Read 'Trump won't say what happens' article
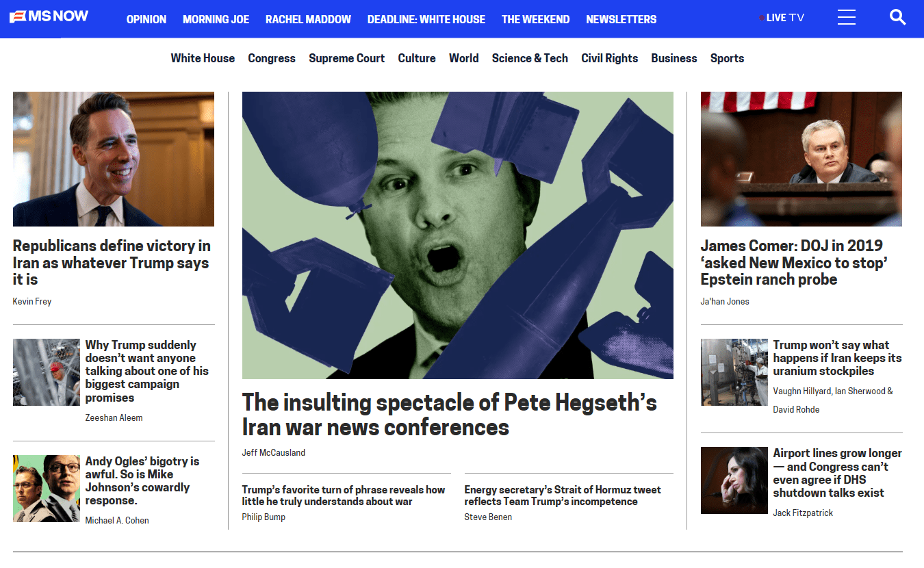The image size is (924, 568). pos(837,358)
